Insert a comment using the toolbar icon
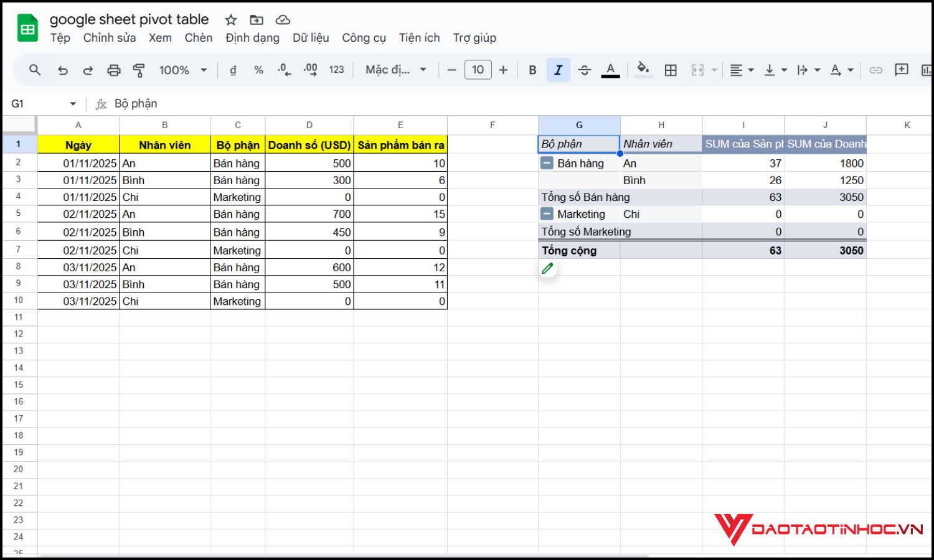934x560 pixels. [901, 70]
